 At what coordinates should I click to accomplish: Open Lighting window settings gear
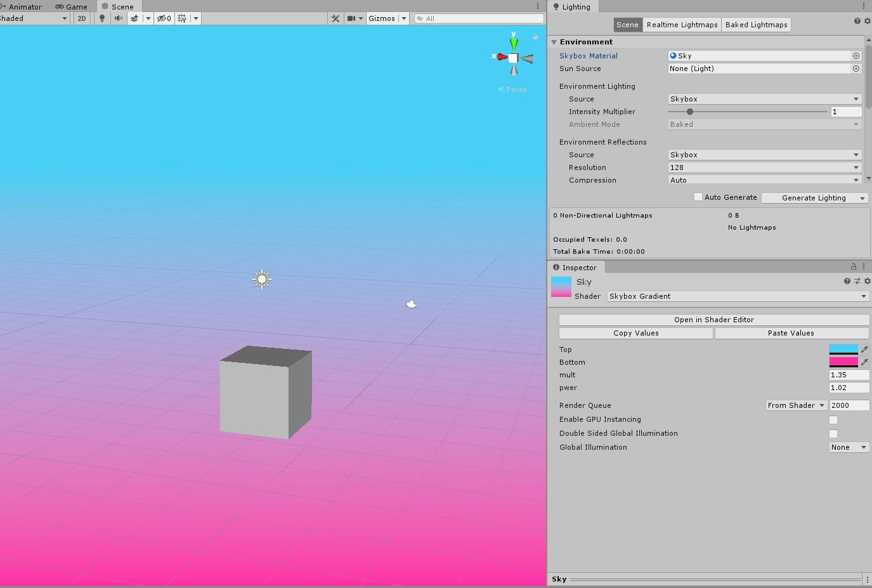point(867,21)
